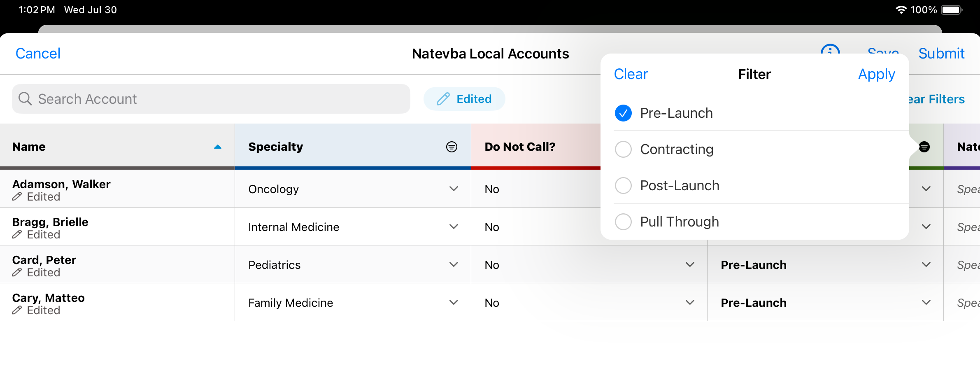The image size is (980, 376).
Task: Expand Internal Medicine dropdown for Bragg, Brielle
Action: coord(454,227)
